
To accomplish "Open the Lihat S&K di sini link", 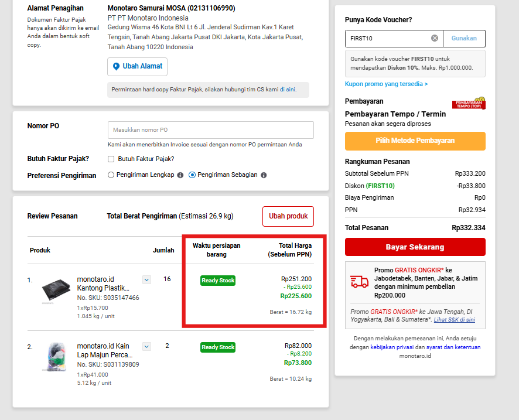I will (455, 320).
